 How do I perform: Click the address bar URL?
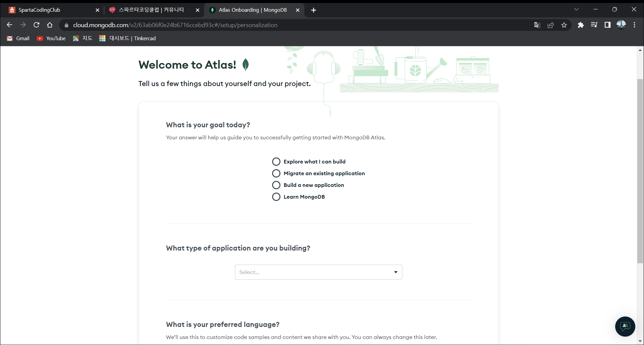(x=175, y=25)
